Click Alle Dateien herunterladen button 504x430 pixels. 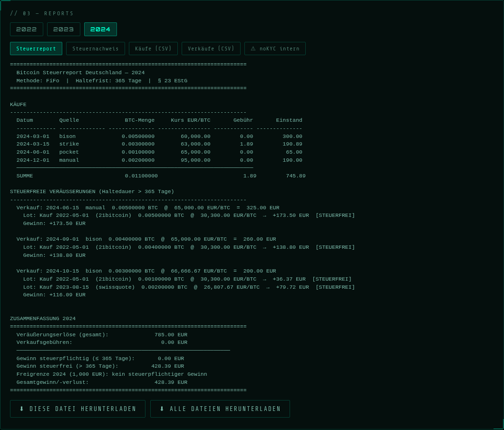coord(220,409)
